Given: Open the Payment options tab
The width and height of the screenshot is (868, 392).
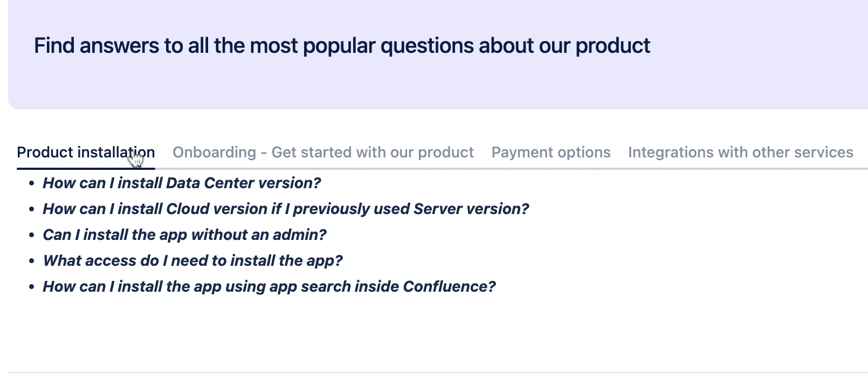Looking at the screenshot, I should [x=550, y=153].
